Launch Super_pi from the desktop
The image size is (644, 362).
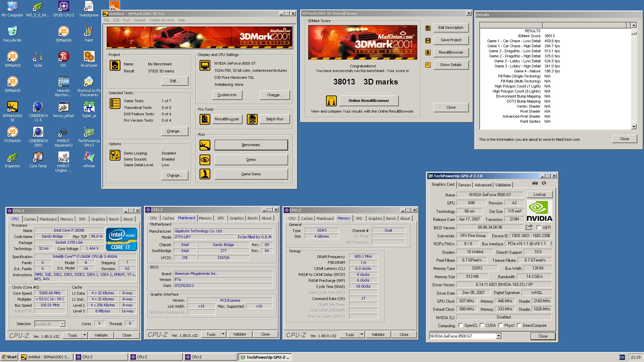click(89, 110)
